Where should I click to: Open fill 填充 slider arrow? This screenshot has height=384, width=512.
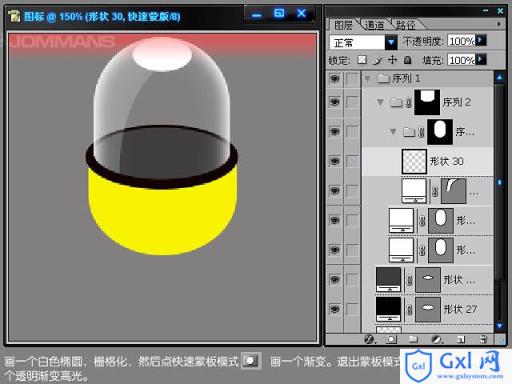tap(481, 60)
